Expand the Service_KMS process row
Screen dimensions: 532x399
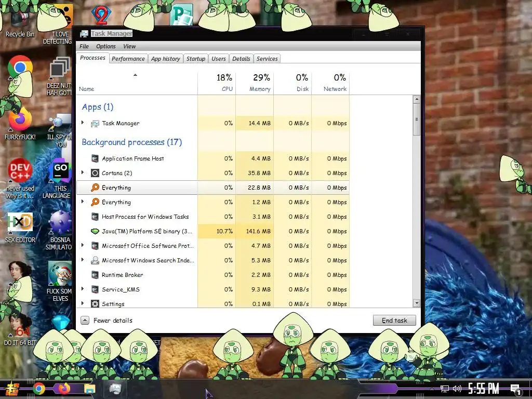pos(83,289)
